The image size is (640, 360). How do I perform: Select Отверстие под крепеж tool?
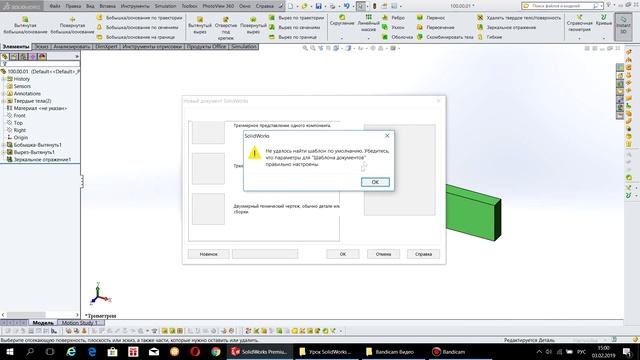226,29
